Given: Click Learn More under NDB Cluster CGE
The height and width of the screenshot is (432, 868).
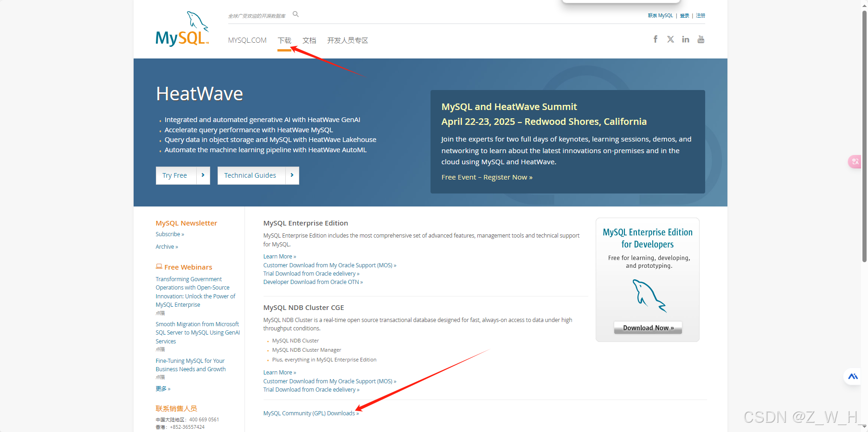Looking at the screenshot, I should [279, 373].
